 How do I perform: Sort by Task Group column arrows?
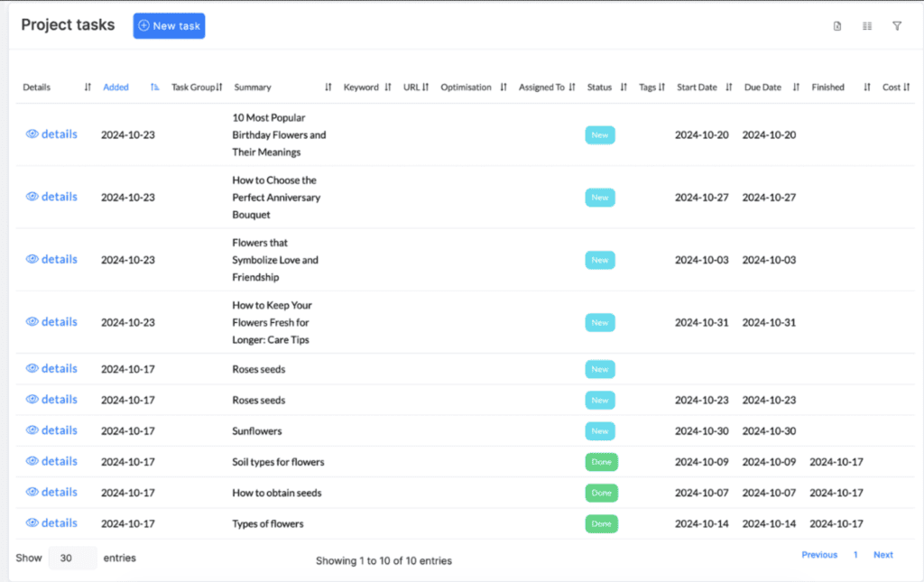(x=219, y=88)
